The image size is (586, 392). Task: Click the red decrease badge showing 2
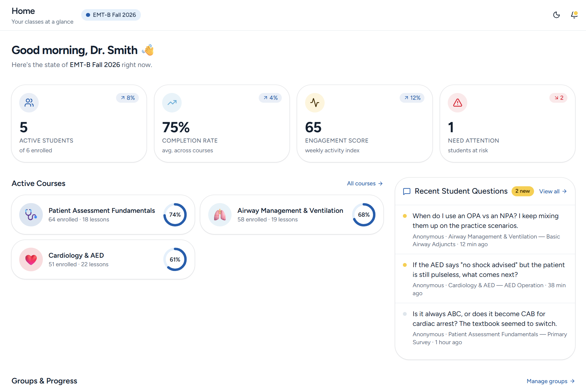click(x=559, y=98)
